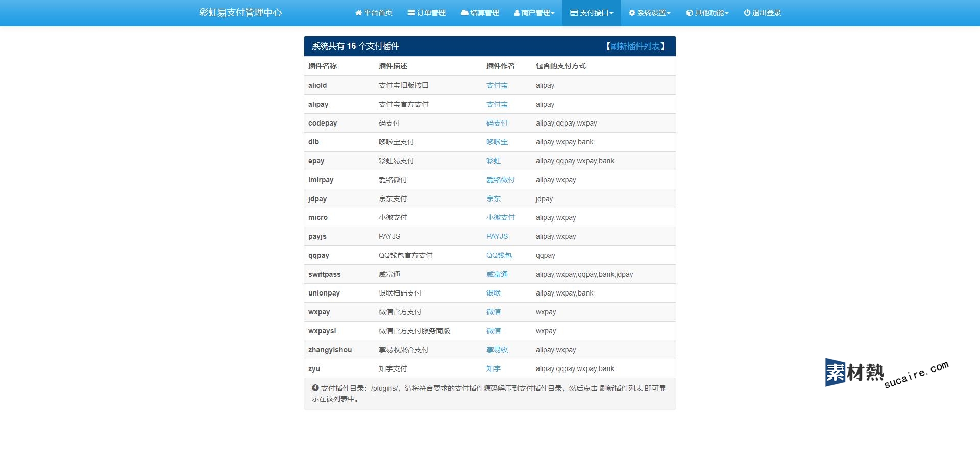
Task: Click the dlb plugin name
Action: pyautogui.click(x=313, y=142)
